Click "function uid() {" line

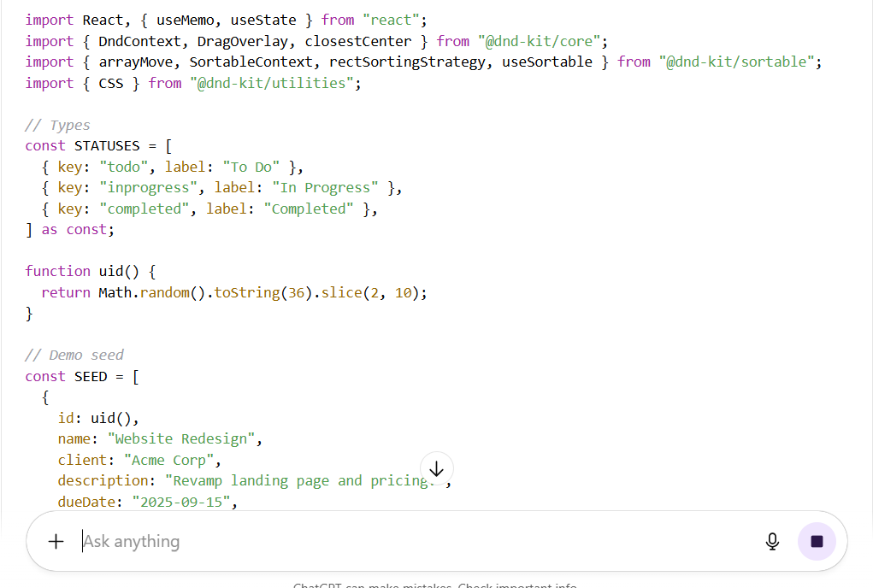(x=90, y=271)
